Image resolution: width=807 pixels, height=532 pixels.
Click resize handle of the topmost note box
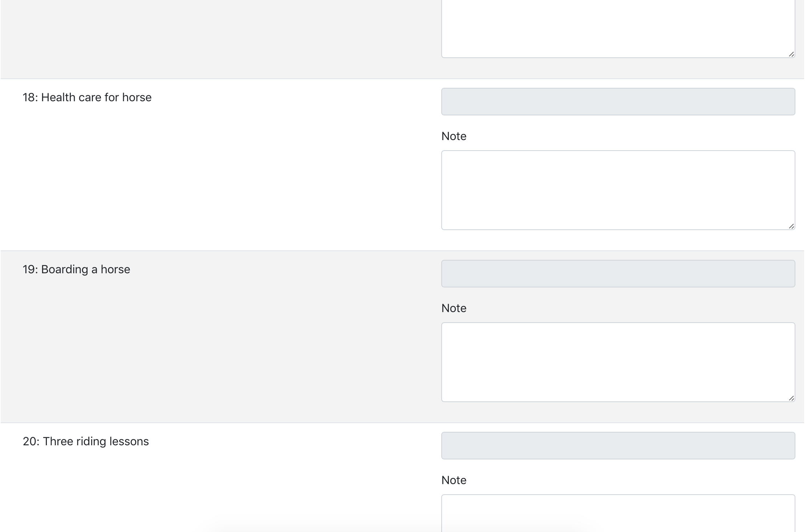(791, 54)
